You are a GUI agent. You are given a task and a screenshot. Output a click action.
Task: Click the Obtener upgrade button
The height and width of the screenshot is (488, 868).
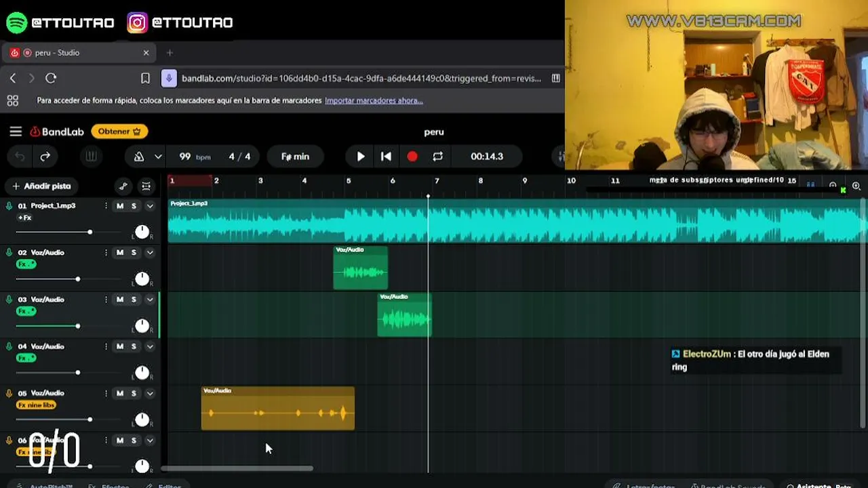[119, 131]
